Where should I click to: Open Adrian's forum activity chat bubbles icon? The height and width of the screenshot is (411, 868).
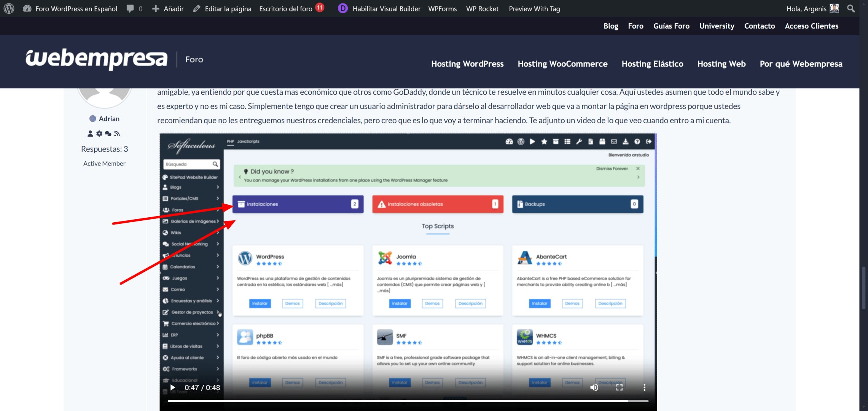tap(108, 134)
